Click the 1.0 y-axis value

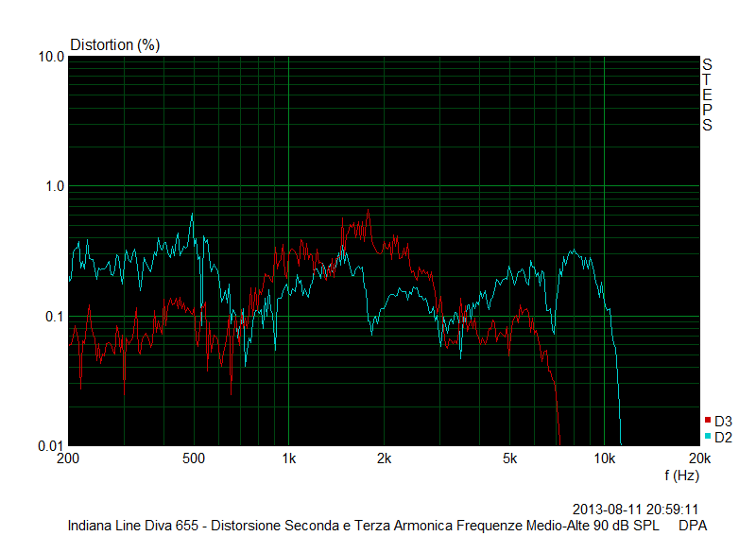(x=55, y=186)
